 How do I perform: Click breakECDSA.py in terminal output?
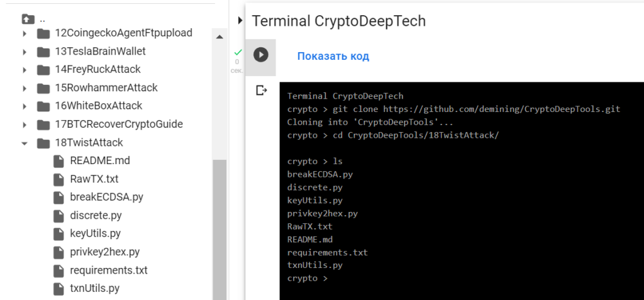(x=320, y=174)
